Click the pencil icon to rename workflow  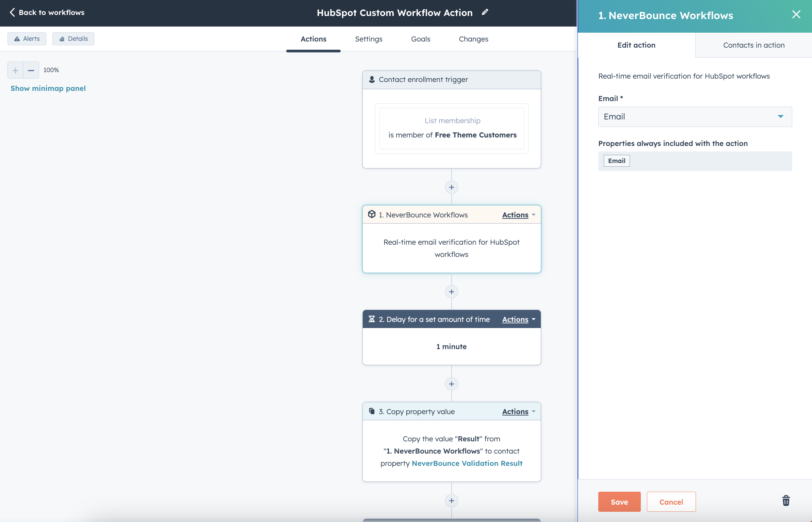coord(485,12)
